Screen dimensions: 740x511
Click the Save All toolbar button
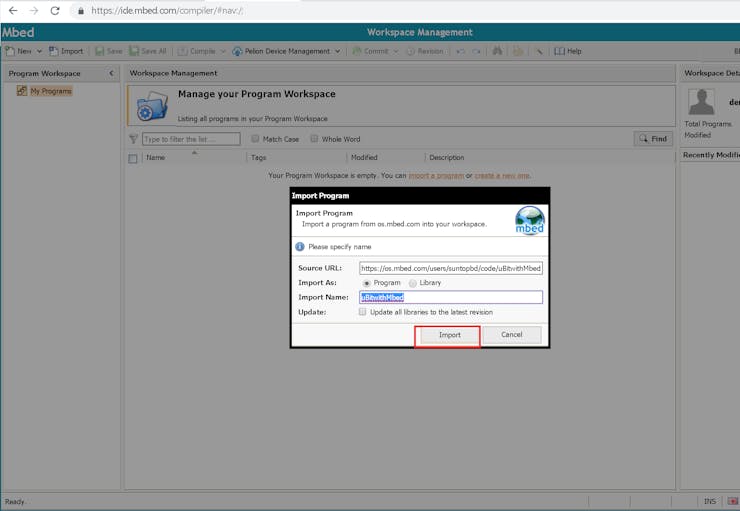148,51
